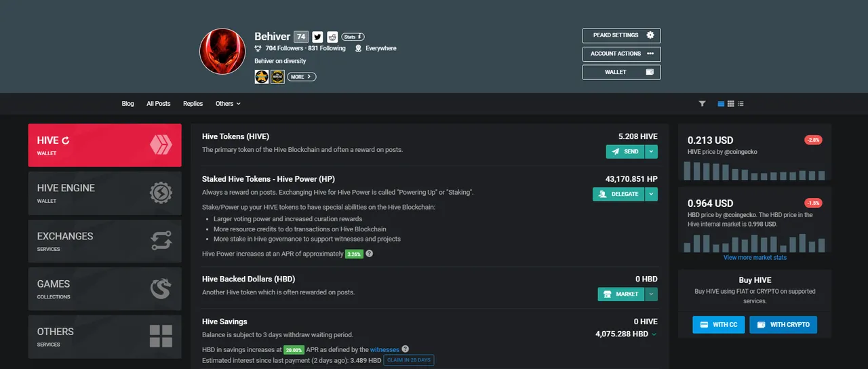Image resolution: width=868 pixels, height=369 pixels.
Task: Click the dragon Games icon
Action: [161, 289]
